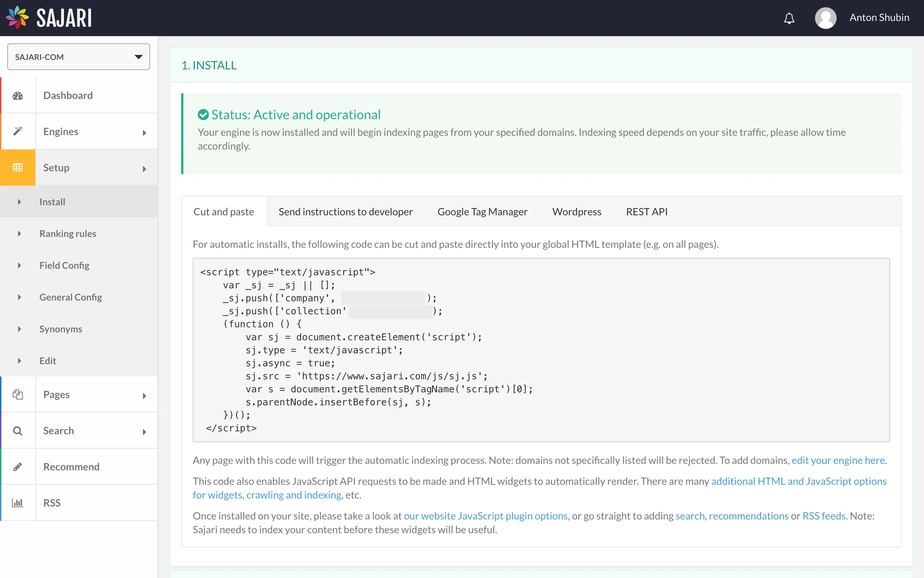This screenshot has width=924, height=578.
Task: Expand the Search submenu arrow
Action: [x=144, y=432]
